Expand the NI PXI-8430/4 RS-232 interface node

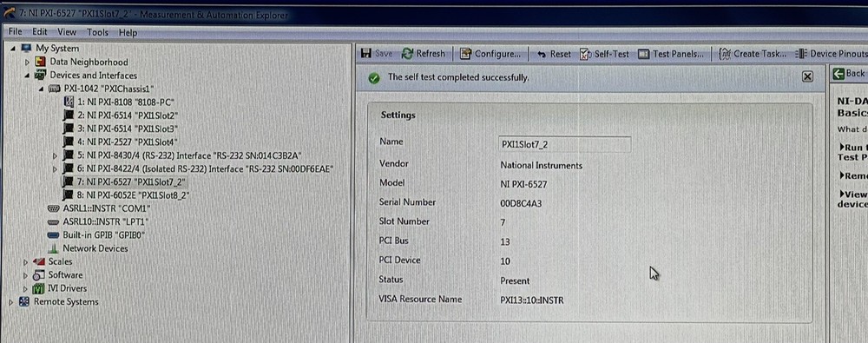(54, 155)
